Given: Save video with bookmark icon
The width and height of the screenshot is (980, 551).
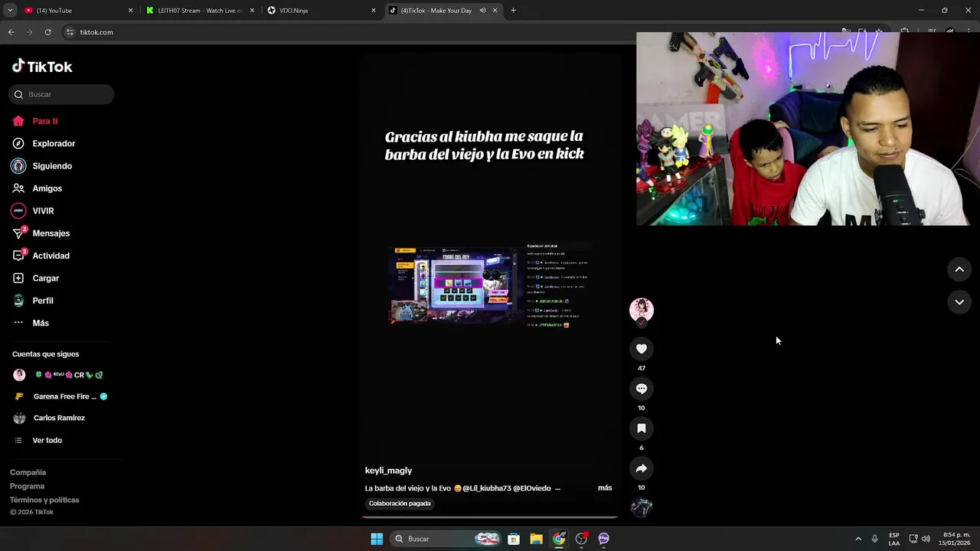Looking at the screenshot, I should (642, 429).
